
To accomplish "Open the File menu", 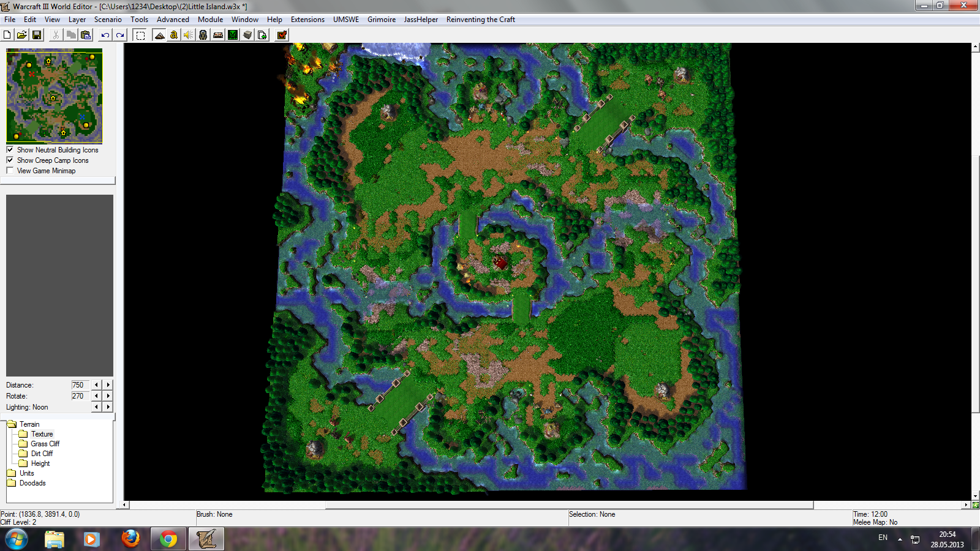I will (10, 20).
